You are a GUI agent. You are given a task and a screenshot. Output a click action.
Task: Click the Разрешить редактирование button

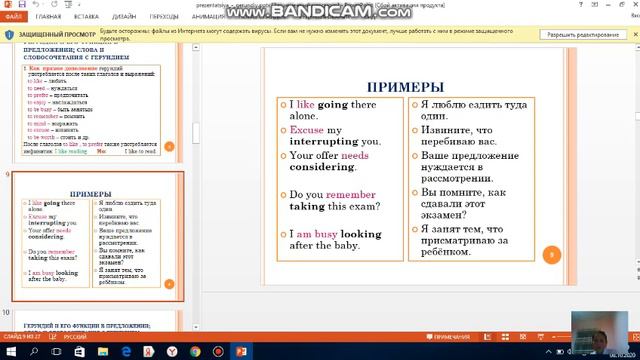583,35
